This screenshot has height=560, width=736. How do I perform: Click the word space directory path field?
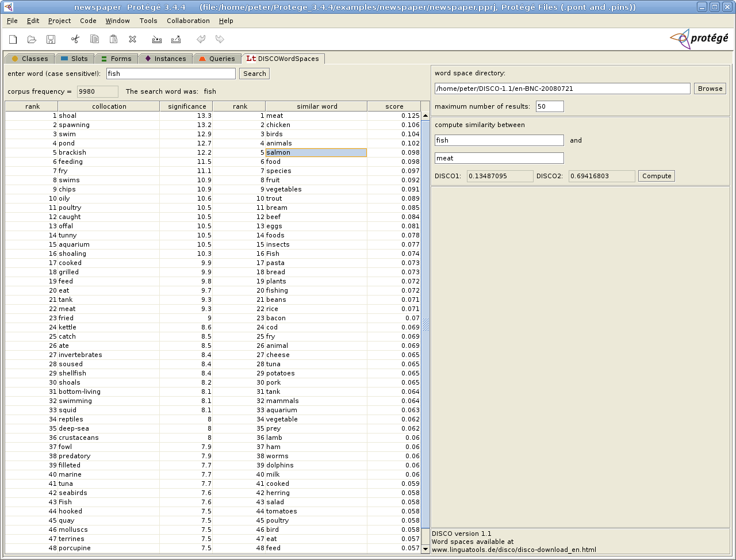point(562,89)
